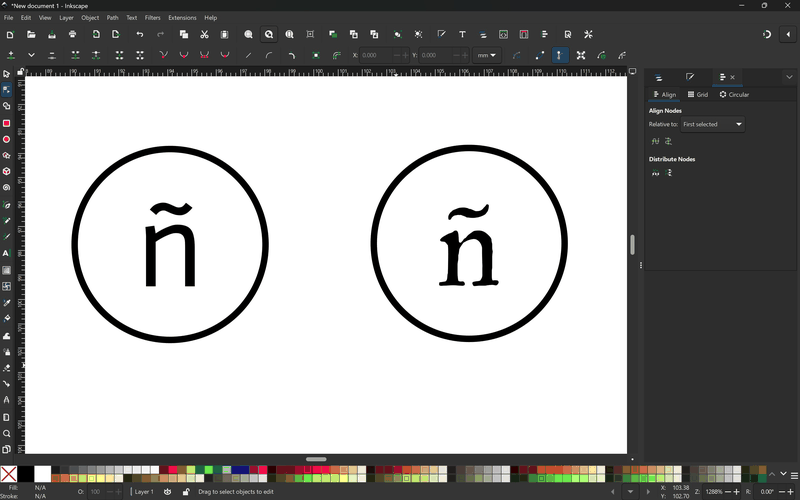Image resolution: width=800 pixels, height=500 pixels.
Task: Switch to the Circular tab
Action: coord(734,94)
